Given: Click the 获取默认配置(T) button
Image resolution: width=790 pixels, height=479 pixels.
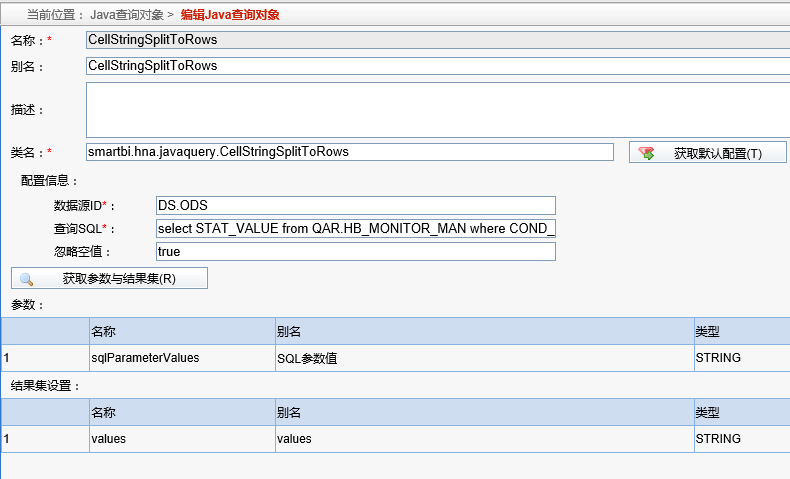Looking at the screenshot, I should 707,153.
